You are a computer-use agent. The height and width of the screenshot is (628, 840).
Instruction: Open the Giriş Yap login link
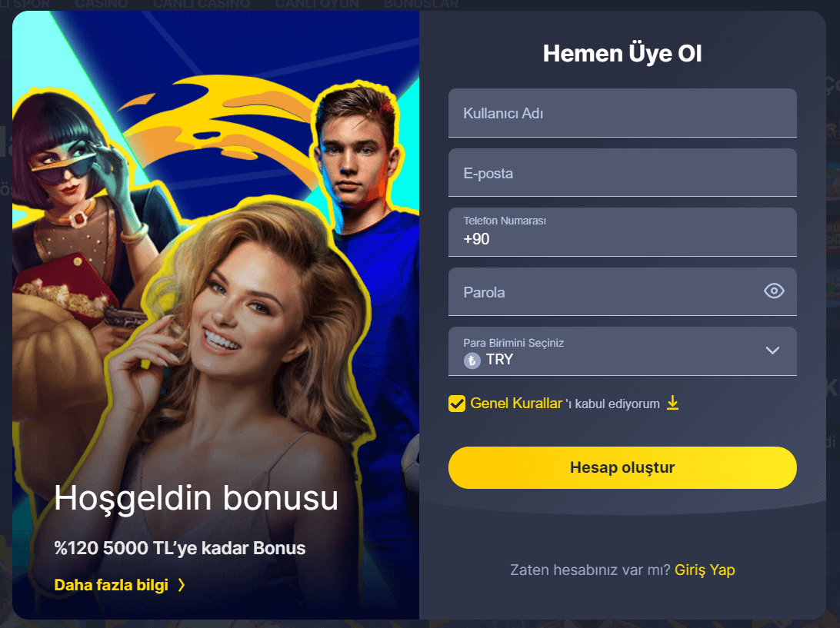point(705,570)
